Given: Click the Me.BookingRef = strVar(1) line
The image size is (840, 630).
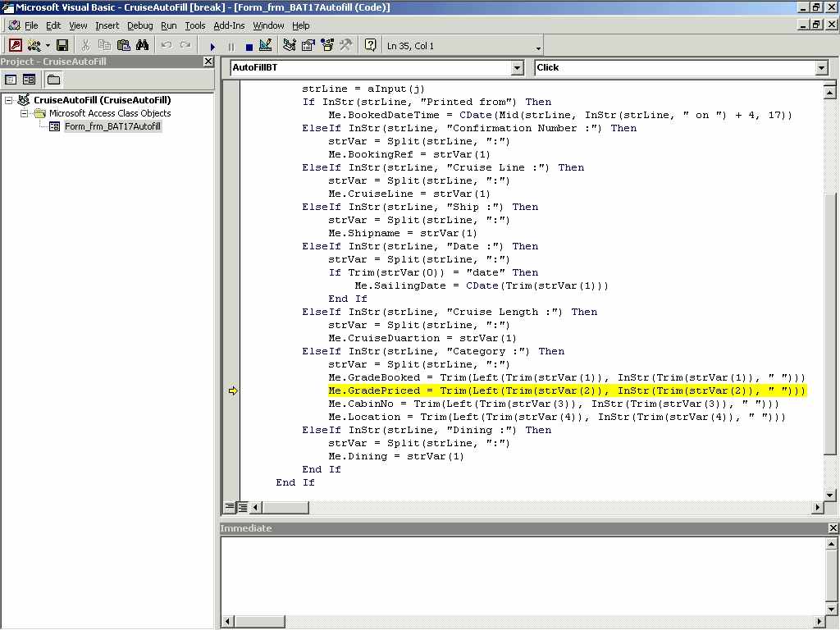Looking at the screenshot, I should point(409,154).
